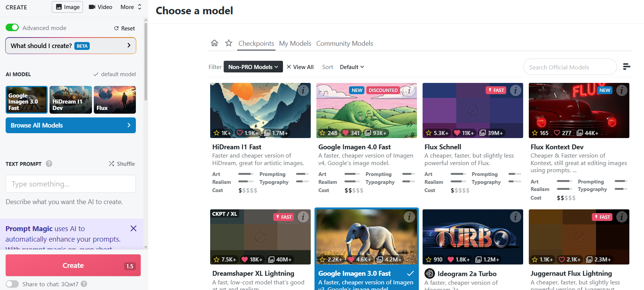Select Google Imagen 3.0 Fast sidebar thumbnail
Screen dimensions: 644x290
coord(27,100)
